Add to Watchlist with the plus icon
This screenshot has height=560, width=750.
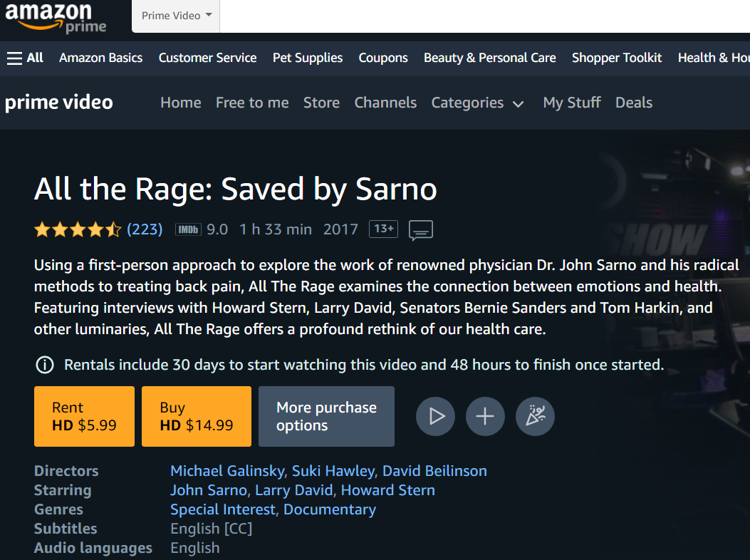coord(485,416)
